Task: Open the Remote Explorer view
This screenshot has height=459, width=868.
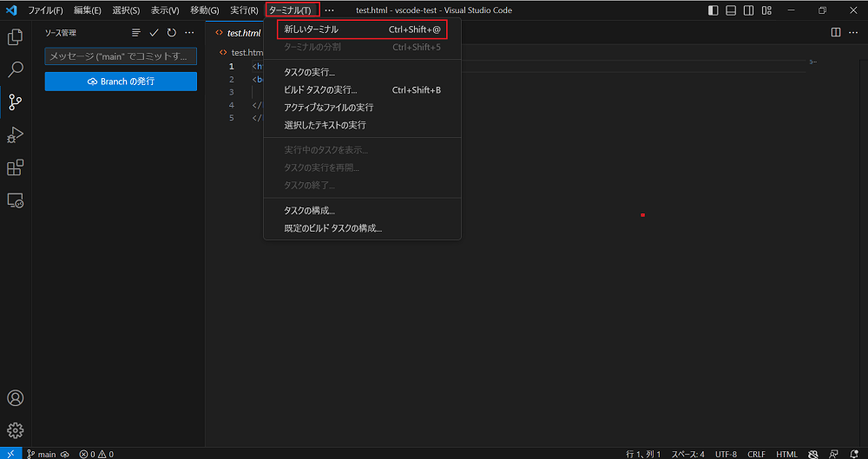Action: point(15,200)
